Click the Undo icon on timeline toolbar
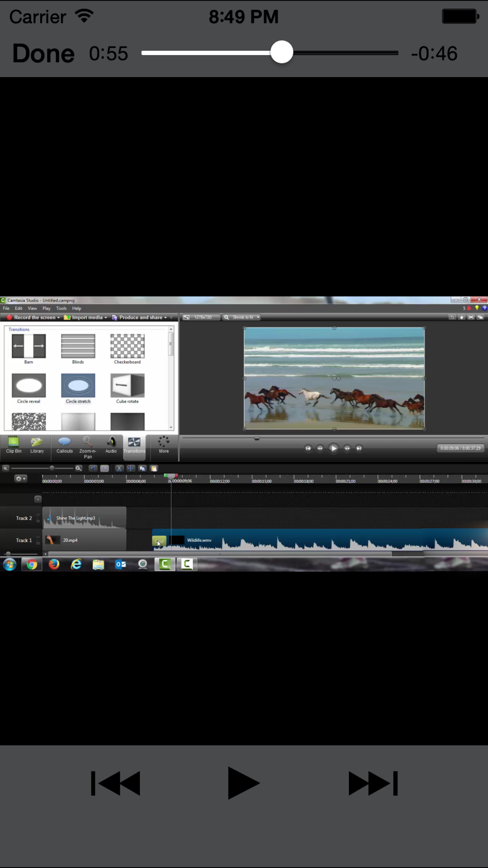488x868 pixels. (93, 468)
